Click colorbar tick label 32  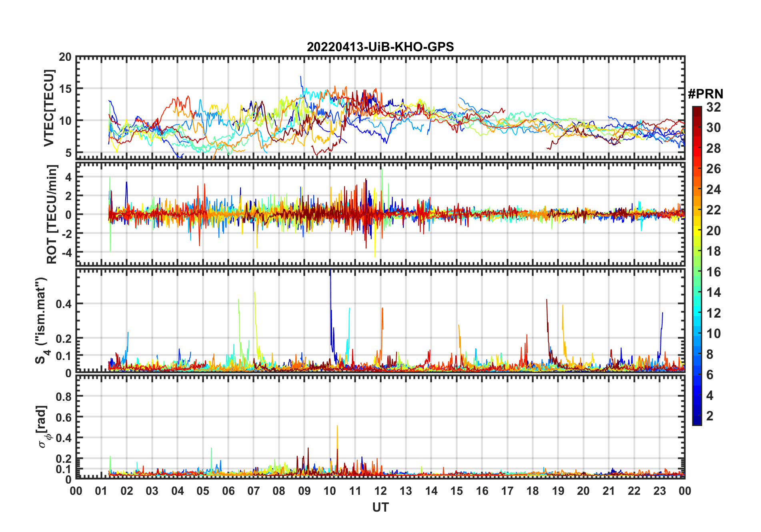pos(713,107)
